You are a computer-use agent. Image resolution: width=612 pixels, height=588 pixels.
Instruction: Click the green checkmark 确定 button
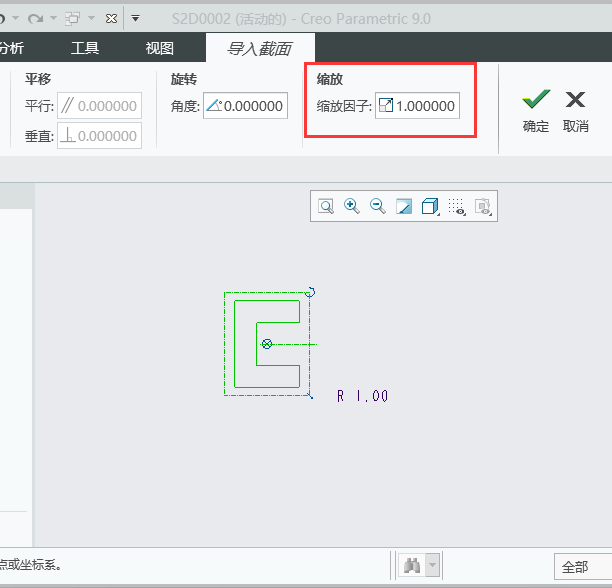tap(536, 111)
